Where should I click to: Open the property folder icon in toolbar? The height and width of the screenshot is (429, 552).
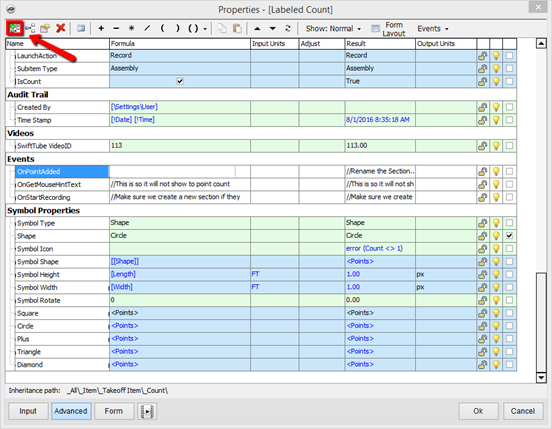tap(45, 28)
